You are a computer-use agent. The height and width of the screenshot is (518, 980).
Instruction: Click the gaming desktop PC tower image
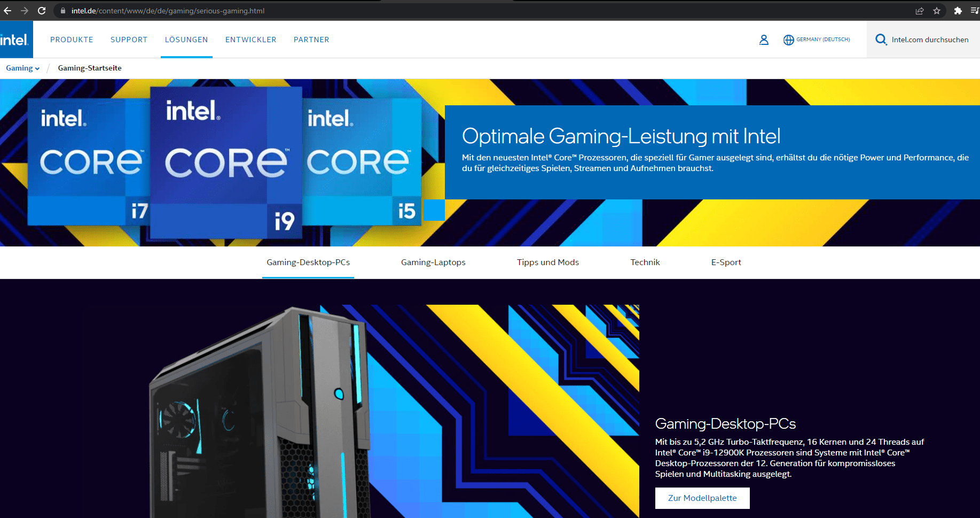(261, 412)
